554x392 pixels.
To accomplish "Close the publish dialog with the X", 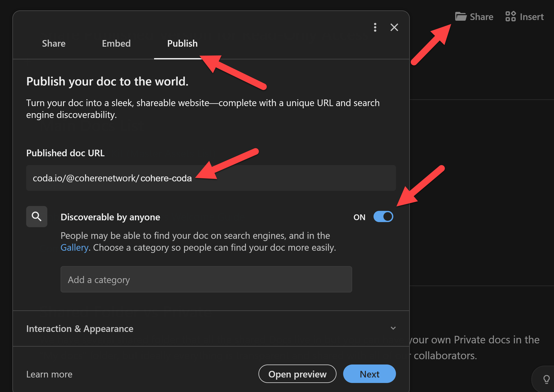I will tap(394, 27).
